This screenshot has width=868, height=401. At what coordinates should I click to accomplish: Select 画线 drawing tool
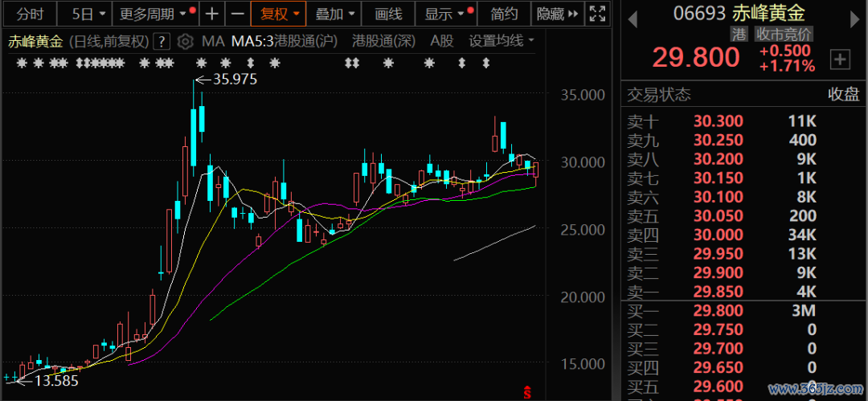pos(388,14)
